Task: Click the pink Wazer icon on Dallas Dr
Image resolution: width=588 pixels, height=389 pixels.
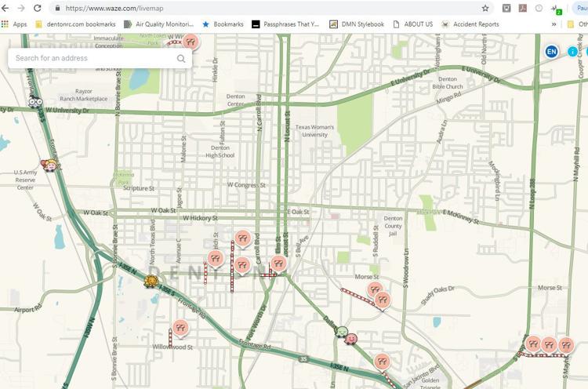Action: (351, 339)
